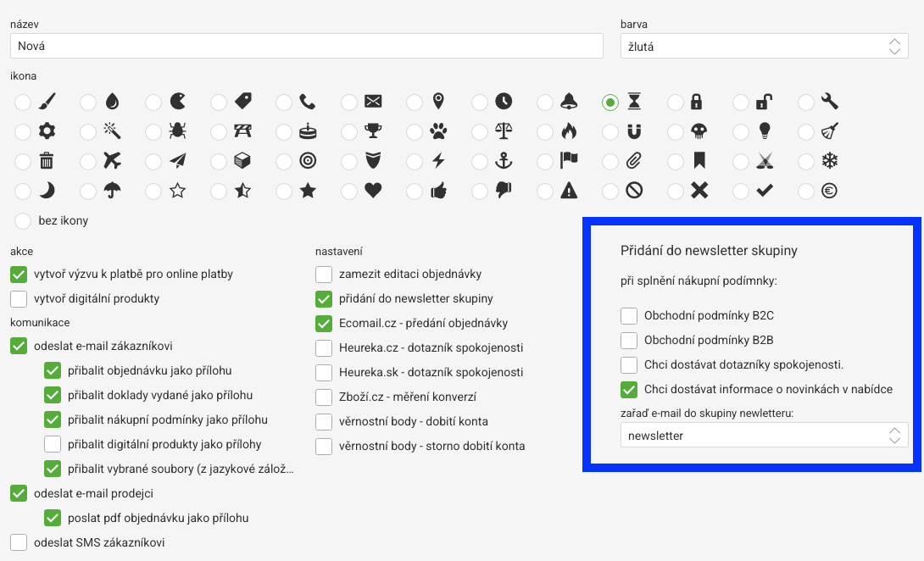This screenshot has height=561, width=924.
Task: Uncheck 'Ecomail.cz - předání objednávky'
Action: [324, 323]
